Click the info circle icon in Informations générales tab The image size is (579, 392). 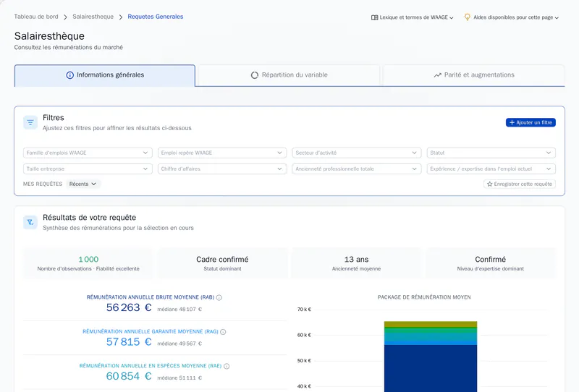pos(69,75)
